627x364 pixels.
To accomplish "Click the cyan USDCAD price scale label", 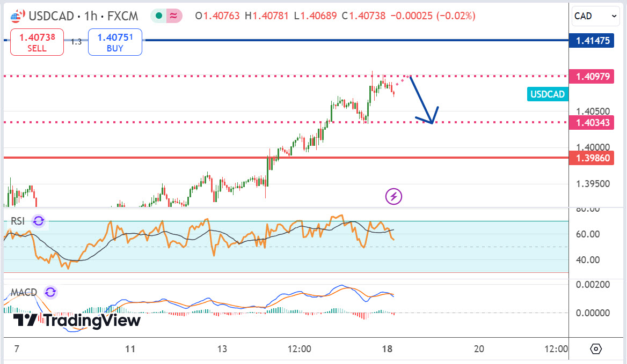I will 548,94.
